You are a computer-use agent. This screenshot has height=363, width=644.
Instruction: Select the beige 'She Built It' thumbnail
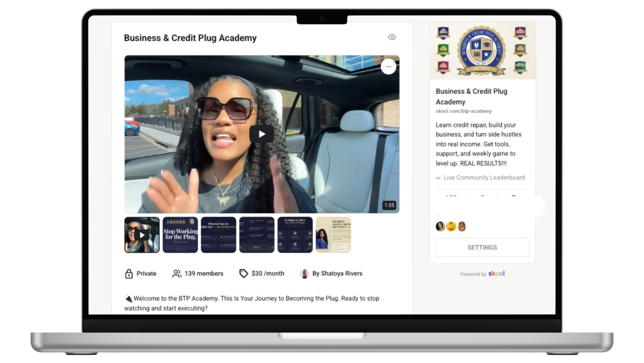click(x=333, y=235)
